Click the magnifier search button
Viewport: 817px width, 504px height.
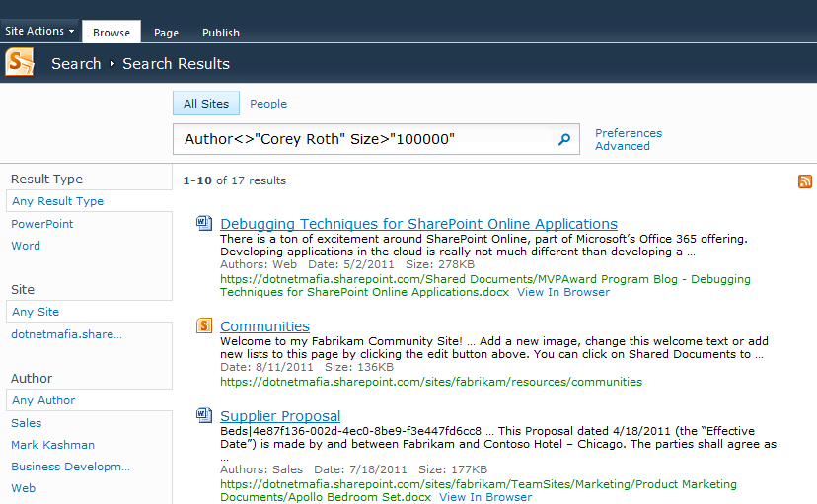pos(564,139)
